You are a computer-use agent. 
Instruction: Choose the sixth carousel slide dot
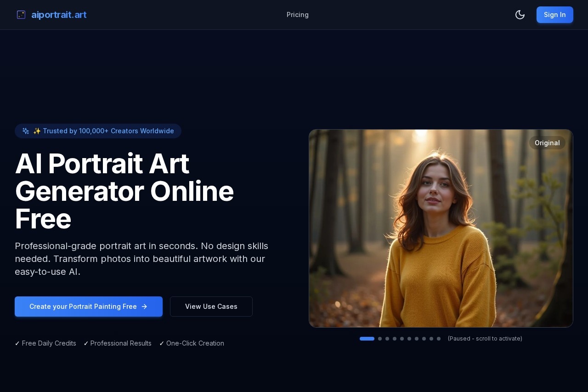pyautogui.click(x=409, y=339)
